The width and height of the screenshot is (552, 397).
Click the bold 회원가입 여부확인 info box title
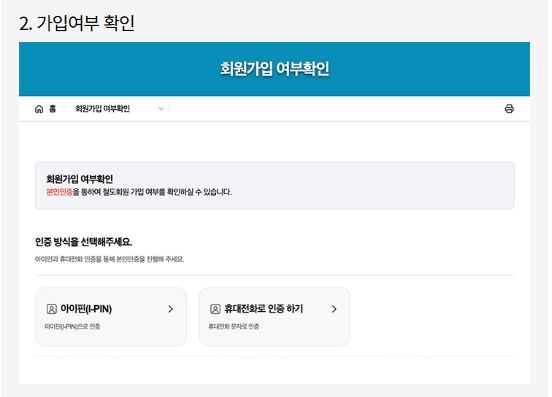pos(80,179)
